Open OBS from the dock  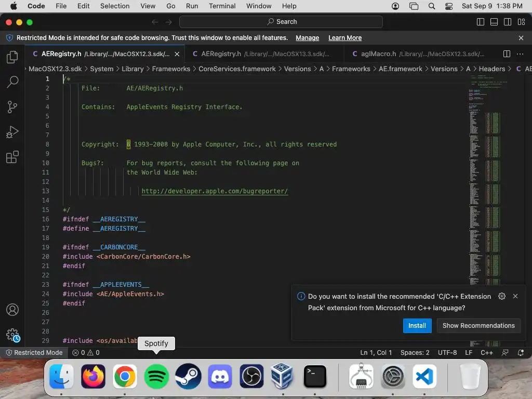[251, 376]
